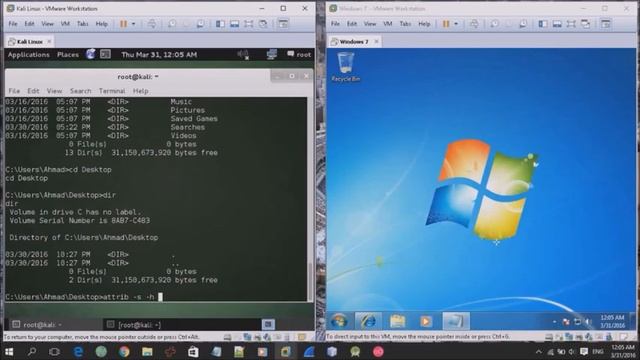Open the terminal's Search menu
The width and height of the screenshot is (640, 360).
[x=80, y=91]
